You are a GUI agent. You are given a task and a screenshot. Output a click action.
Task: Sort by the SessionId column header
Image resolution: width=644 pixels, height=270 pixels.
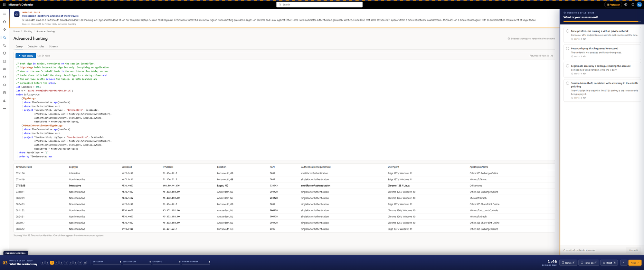click(127, 167)
